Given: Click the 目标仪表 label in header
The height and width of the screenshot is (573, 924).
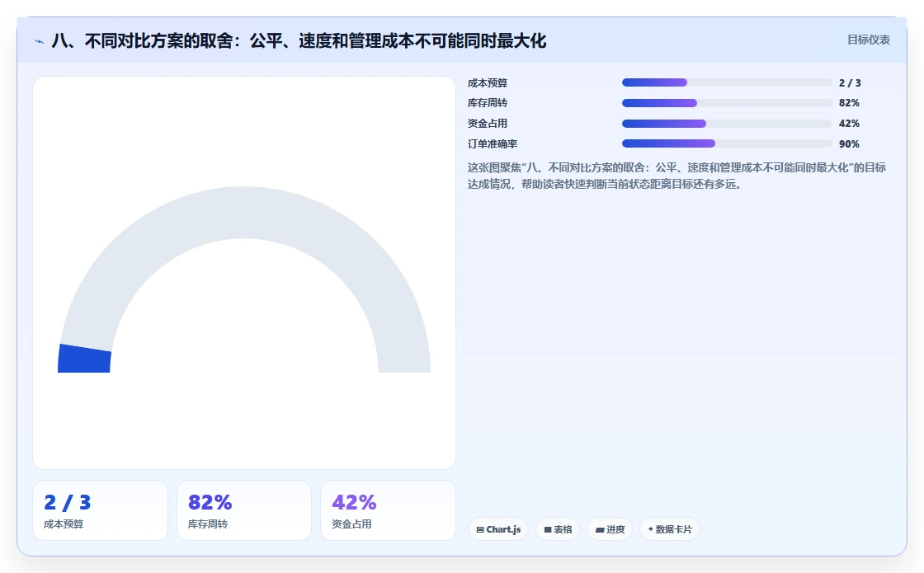Looking at the screenshot, I should [869, 40].
